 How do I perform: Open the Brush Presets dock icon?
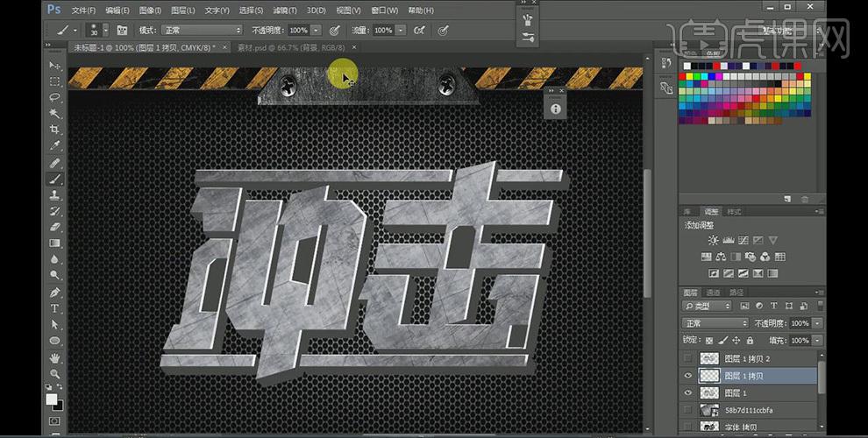(x=528, y=37)
